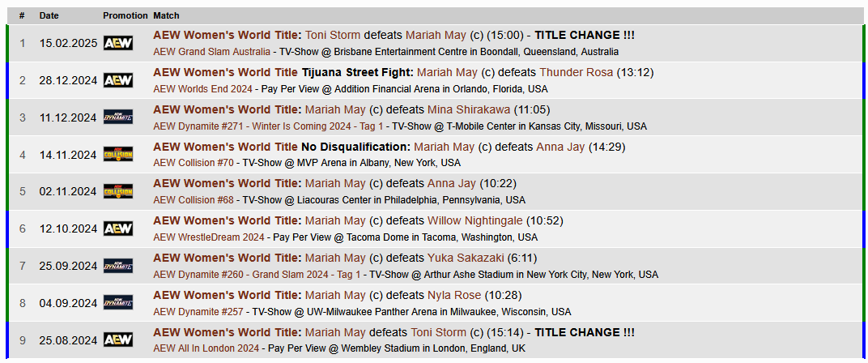
Task: Open the Dynamite logo in the 11.12.2024 row
Action: (118, 117)
